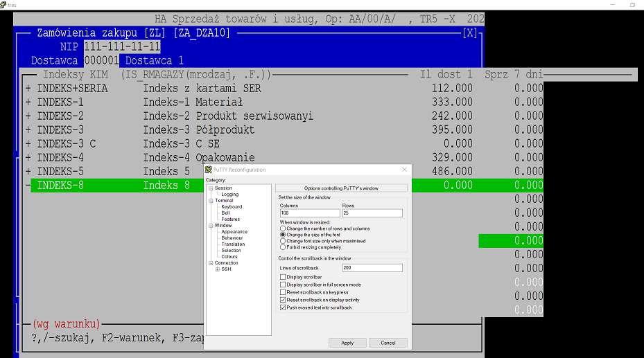Open the Features category
The width and height of the screenshot is (644, 358).
point(230,220)
